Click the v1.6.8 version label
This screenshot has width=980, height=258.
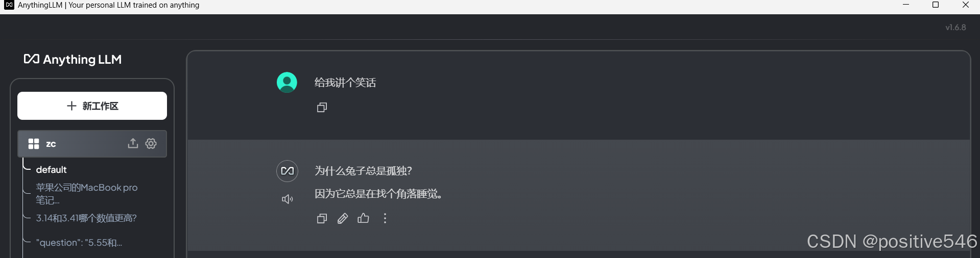(955, 28)
